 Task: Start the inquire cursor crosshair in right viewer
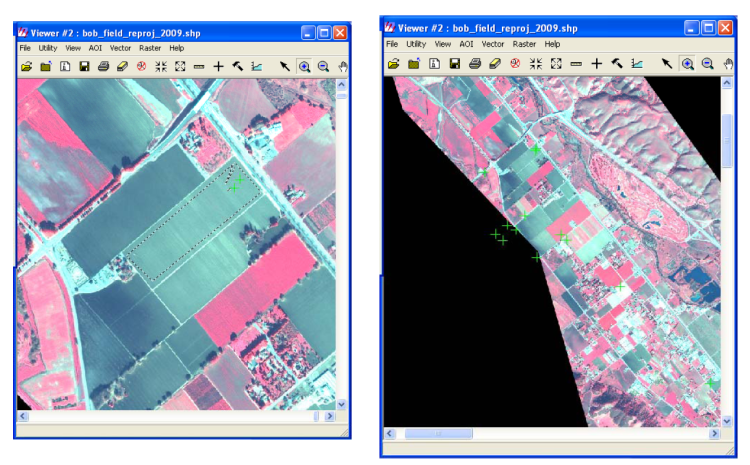pyautogui.click(x=596, y=64)
